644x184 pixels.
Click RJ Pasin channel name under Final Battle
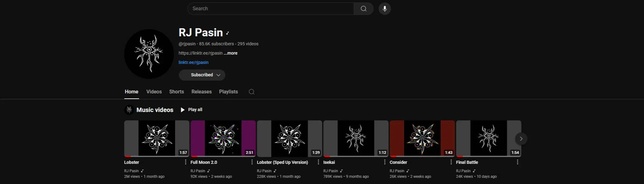(463, 171)
